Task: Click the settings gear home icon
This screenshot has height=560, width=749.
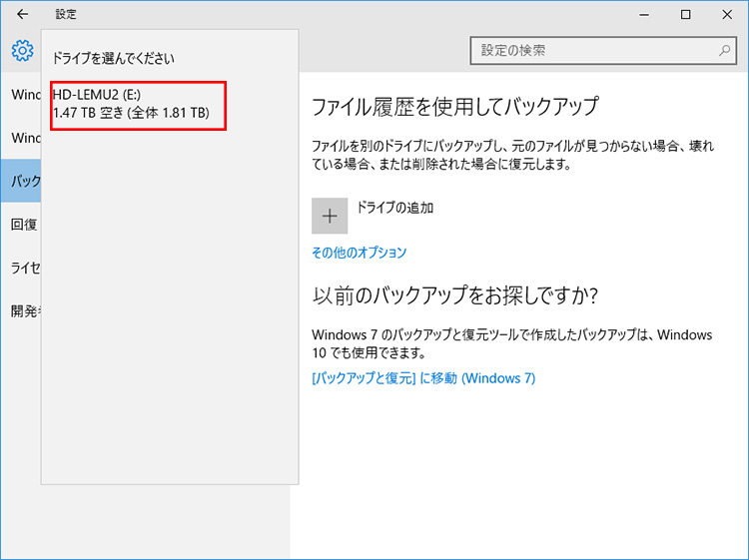Action: 22,51
